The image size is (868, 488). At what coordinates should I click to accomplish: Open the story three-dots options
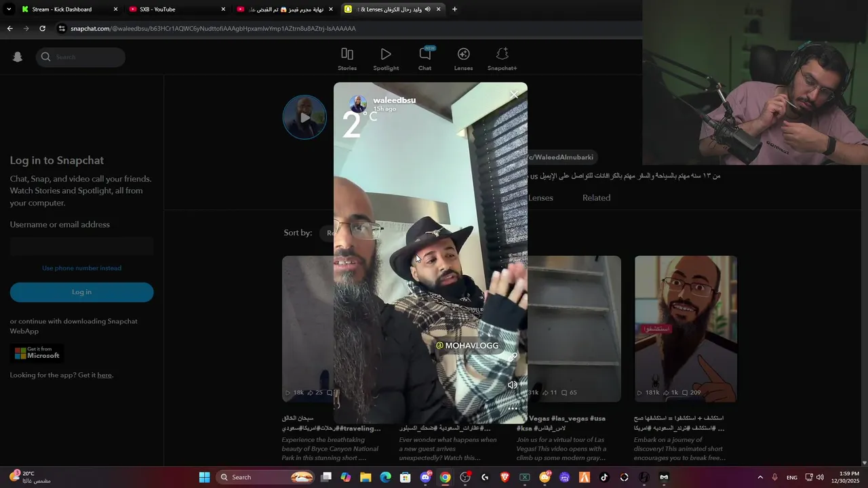pos(513,408)
